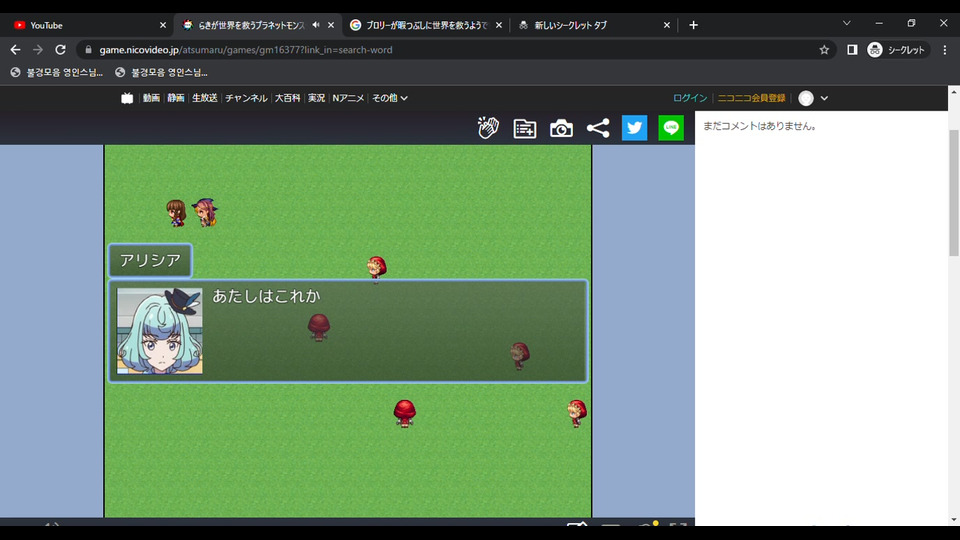Click the brown-haired girl character sprite
This screenshot has height=540, width=960.
click(x=176, y=214)
